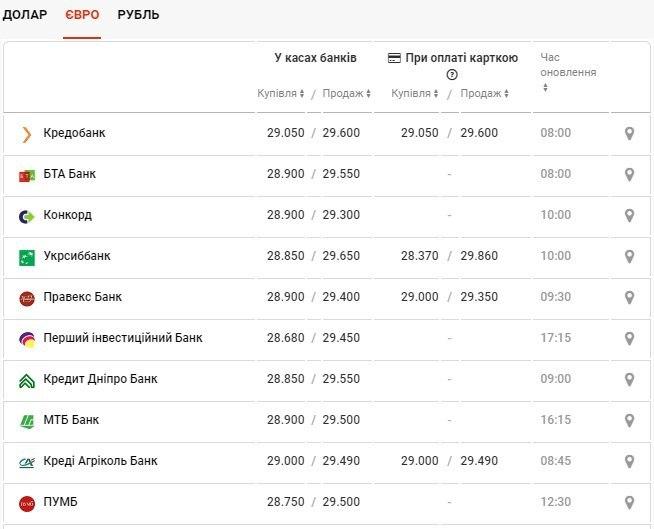Open the ДОЛАР currency tab
Screen dimensions: 654x529
(24, 15)
